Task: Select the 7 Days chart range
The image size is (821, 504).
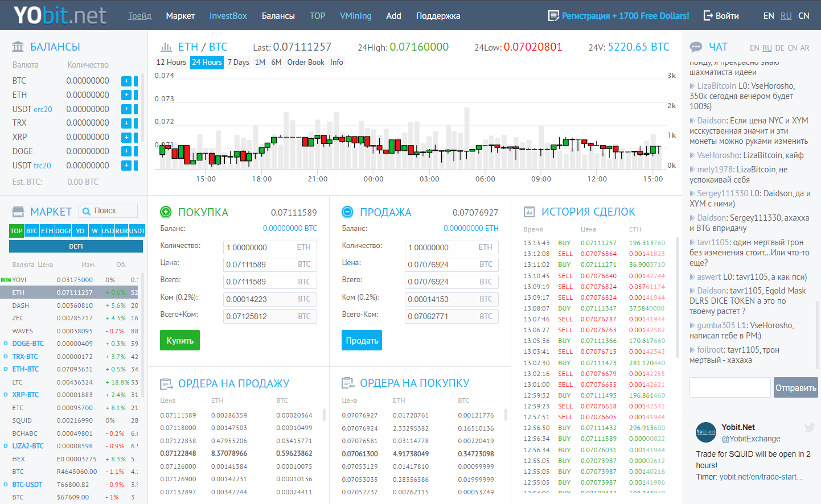Action: 238,62
